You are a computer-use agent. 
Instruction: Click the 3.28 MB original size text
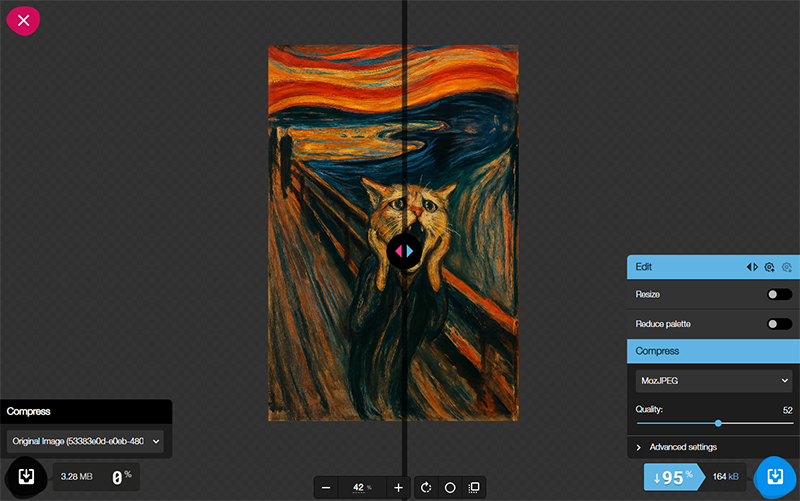[77, 477]
